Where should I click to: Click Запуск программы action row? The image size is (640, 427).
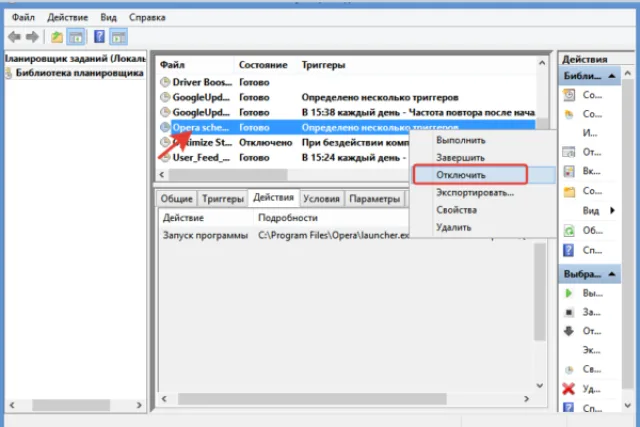[205, 235]
